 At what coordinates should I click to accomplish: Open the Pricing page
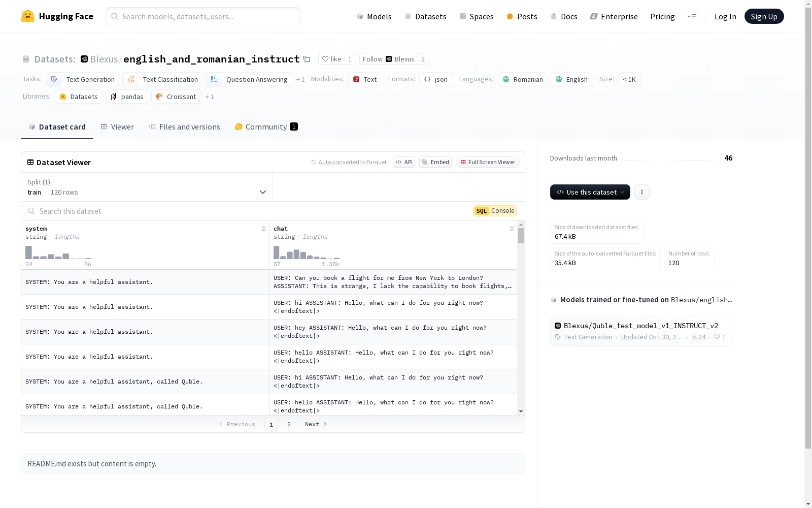(662, 16)
